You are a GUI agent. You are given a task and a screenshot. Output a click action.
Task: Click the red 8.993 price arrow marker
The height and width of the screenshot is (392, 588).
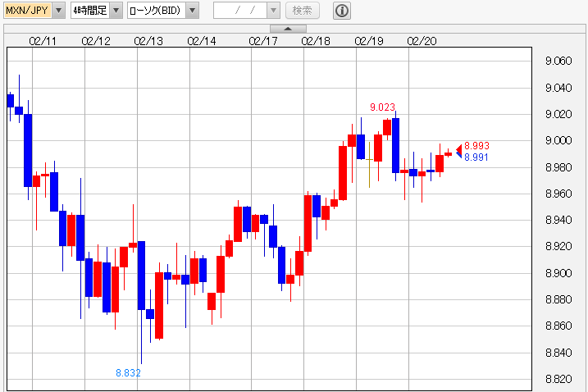coord(458,147)
